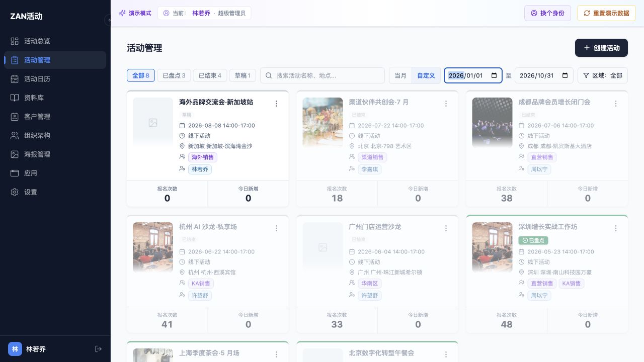Image resolution: width=644 pixels, height=362 pixels.
Task: Open 组织架构 in sidebar
Action: coord(55,135)
